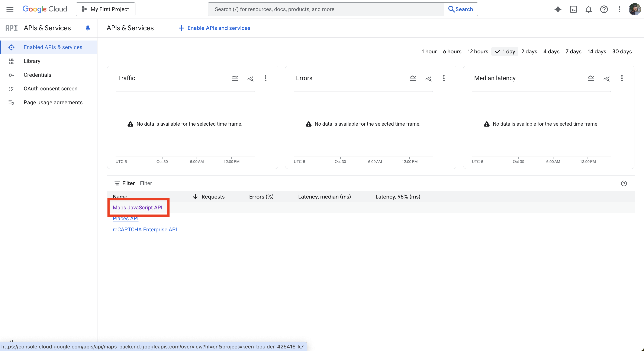The height and width of the screenshot is (351, 644).
Task: Open Gemini AI assistant sparkle icon
Action: click(558, 9)
